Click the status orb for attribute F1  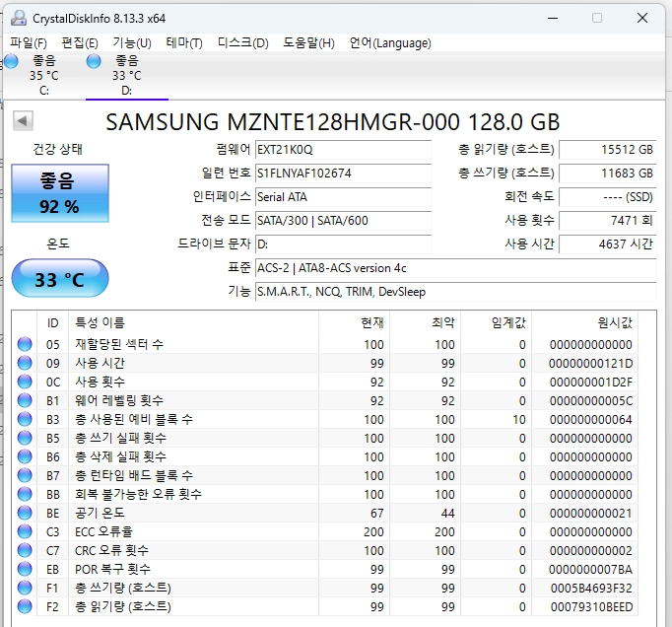25,588
